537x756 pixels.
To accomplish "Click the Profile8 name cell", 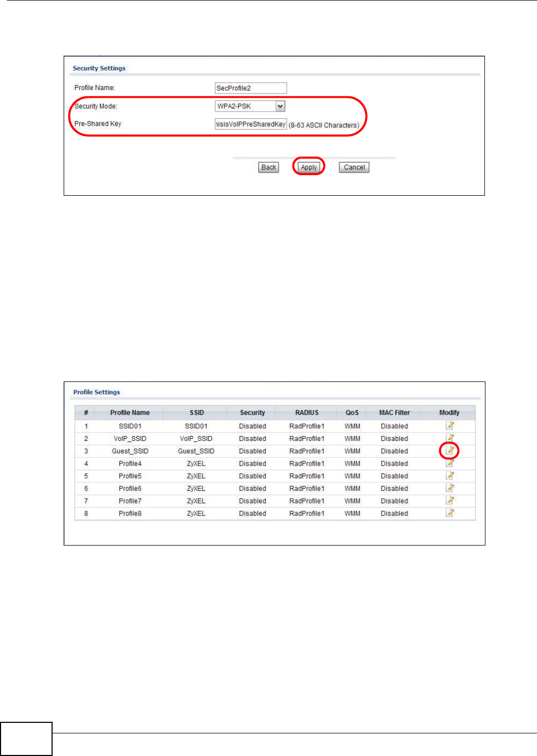I will 130,513.
